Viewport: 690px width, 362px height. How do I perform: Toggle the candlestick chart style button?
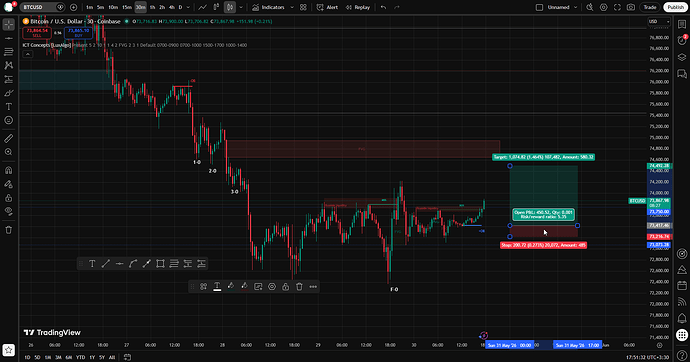[x=230, y=7]
